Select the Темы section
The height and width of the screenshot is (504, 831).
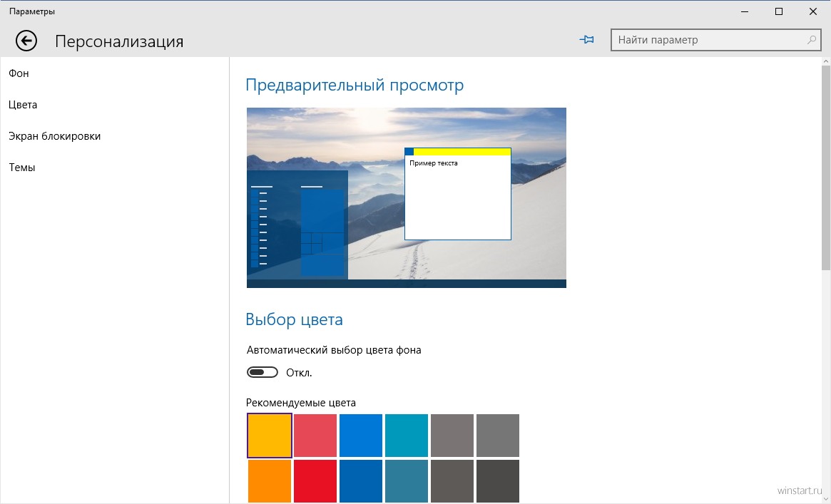pyautogui.click(x=21, y=168)
